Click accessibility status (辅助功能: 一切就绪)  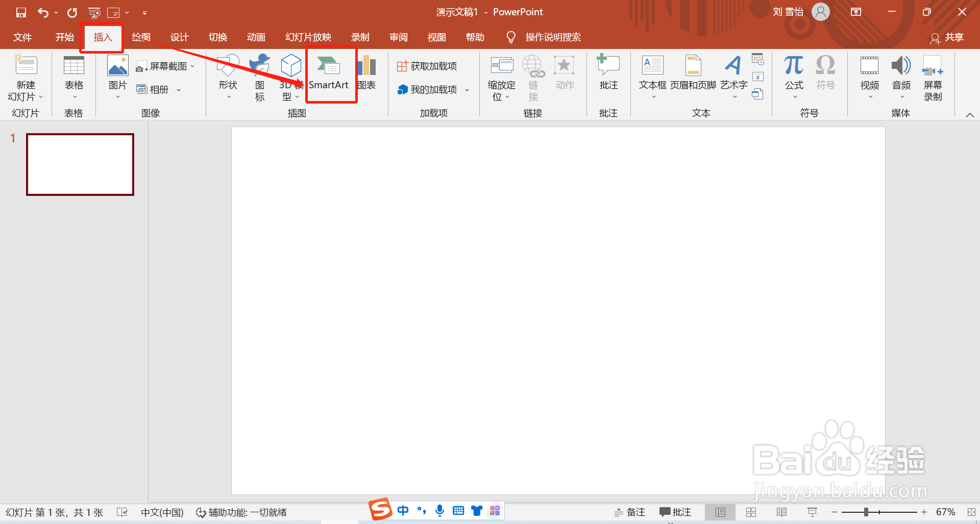241,512
